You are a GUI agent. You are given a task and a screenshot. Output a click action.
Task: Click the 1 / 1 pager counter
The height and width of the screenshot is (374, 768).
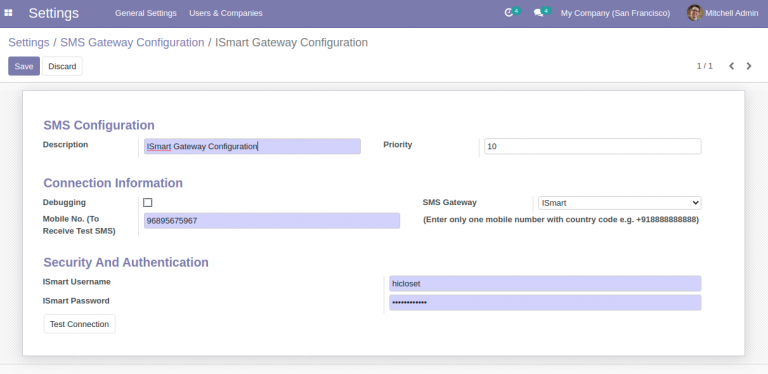tap(704, 66)
